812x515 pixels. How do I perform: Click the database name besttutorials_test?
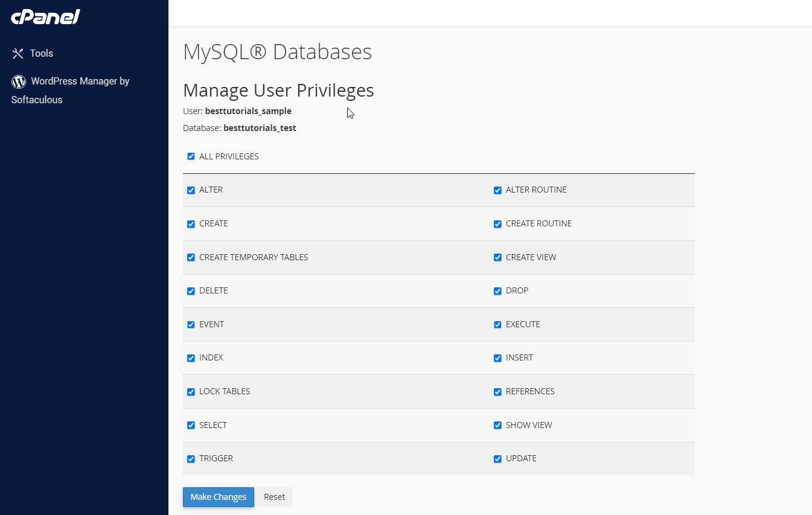260,128
